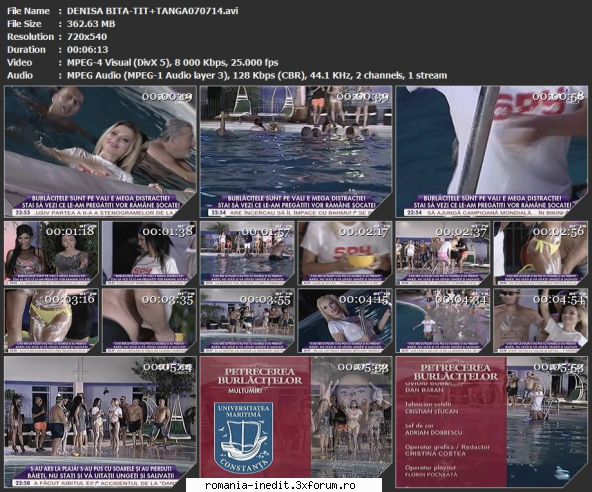Click the frame marked 00:02:17
Viewport: 592px width, 492px height.
[345, 253]
